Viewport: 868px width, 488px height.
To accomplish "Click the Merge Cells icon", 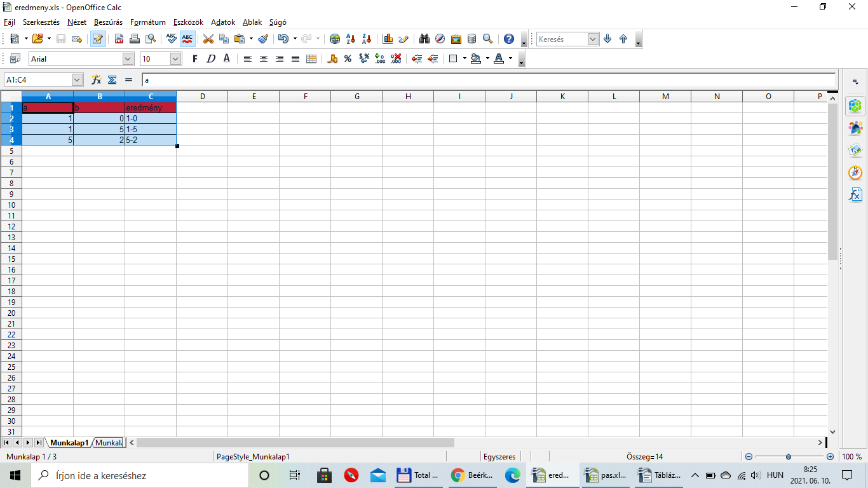I will (x=311, y=58).
